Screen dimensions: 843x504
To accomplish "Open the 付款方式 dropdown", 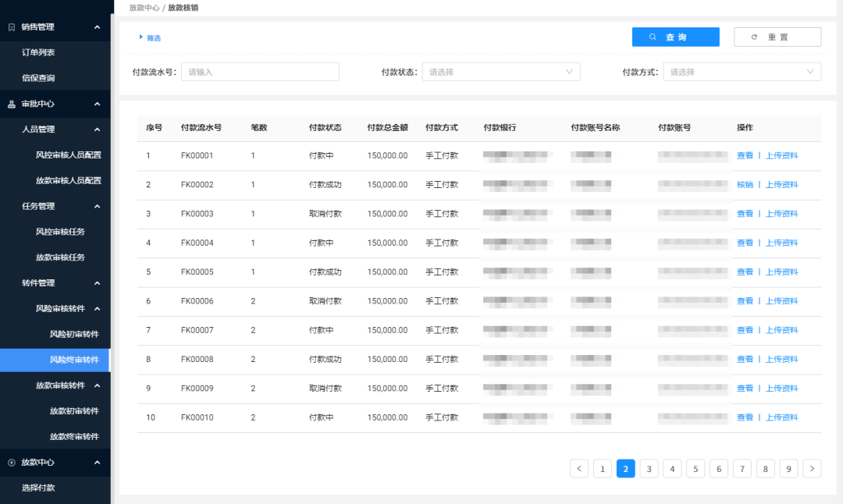I will pos(741,71).
